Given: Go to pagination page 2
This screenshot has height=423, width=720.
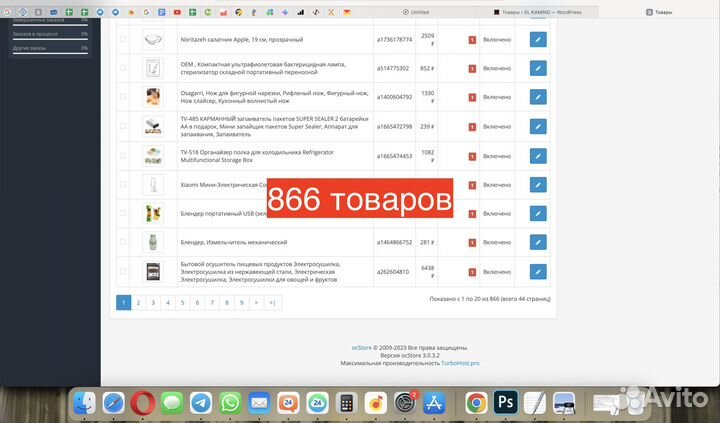Looking at the screenshot, I should tap(138, 303).
